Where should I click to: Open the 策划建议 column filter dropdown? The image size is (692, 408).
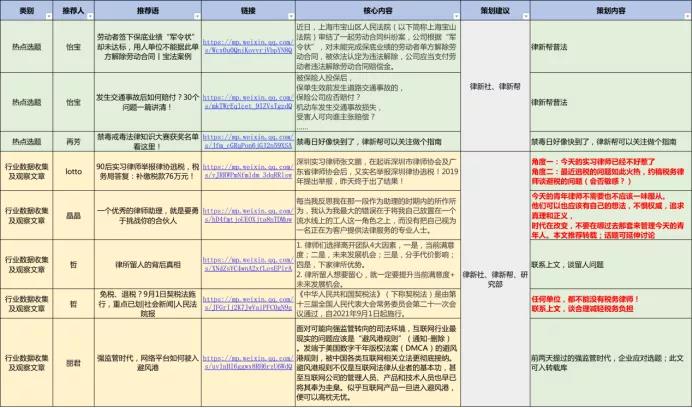tap(525, 16)
